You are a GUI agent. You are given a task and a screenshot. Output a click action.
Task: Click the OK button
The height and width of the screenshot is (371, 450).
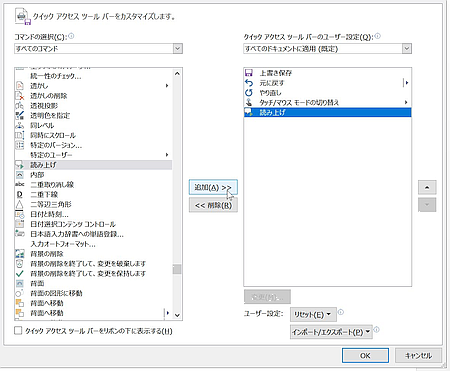365,356
